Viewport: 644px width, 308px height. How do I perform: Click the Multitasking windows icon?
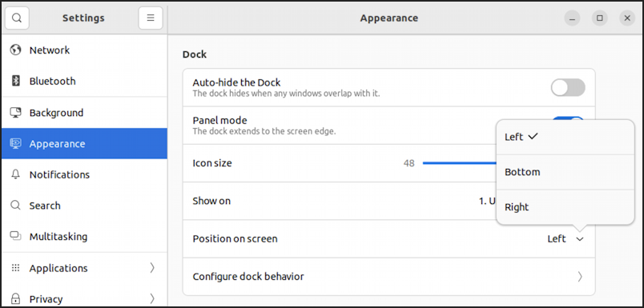coord(15,237)
